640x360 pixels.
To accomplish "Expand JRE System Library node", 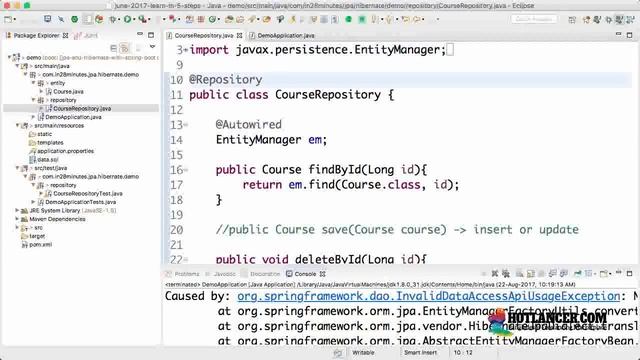I will tap(17, 211).
